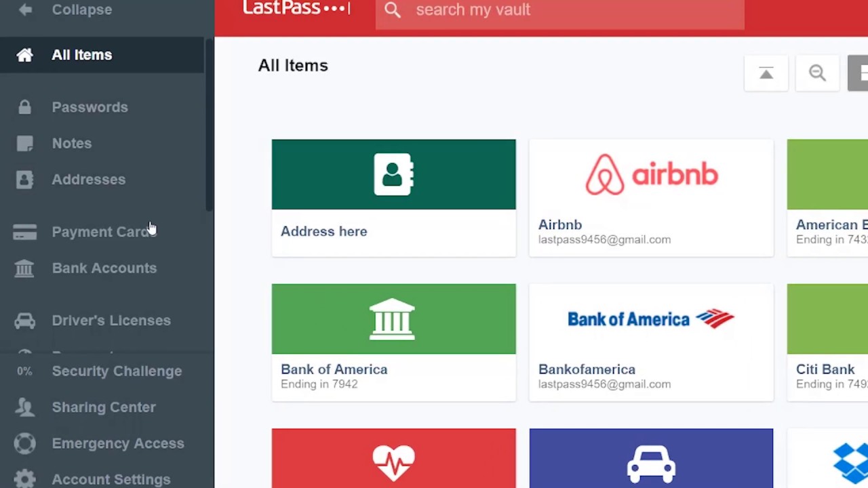Screen dimensions: 868x488
Task: Click the All Items home icon
Action: (x=25, y=55)
